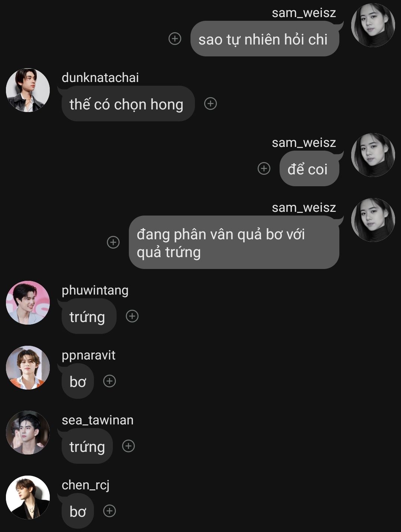This screenshot has width=401, height=532.
Task: Select username phuwintang
Action: pos(95,290)
